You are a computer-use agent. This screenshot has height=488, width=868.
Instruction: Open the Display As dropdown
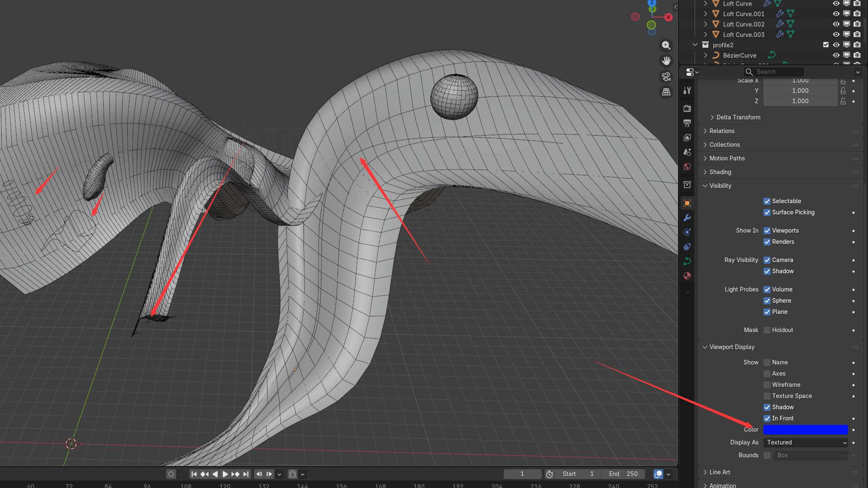[x=806, y=442]
